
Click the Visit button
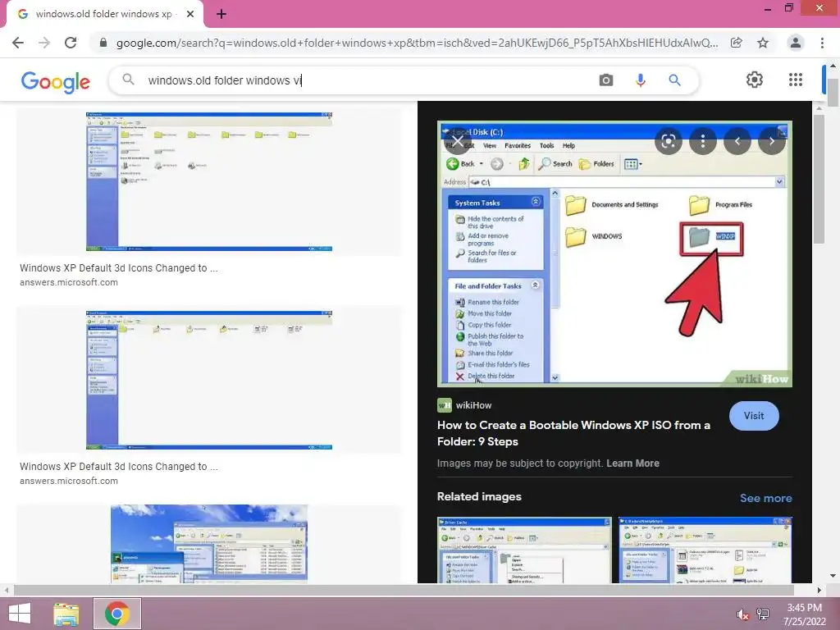[x=754, y=416]
